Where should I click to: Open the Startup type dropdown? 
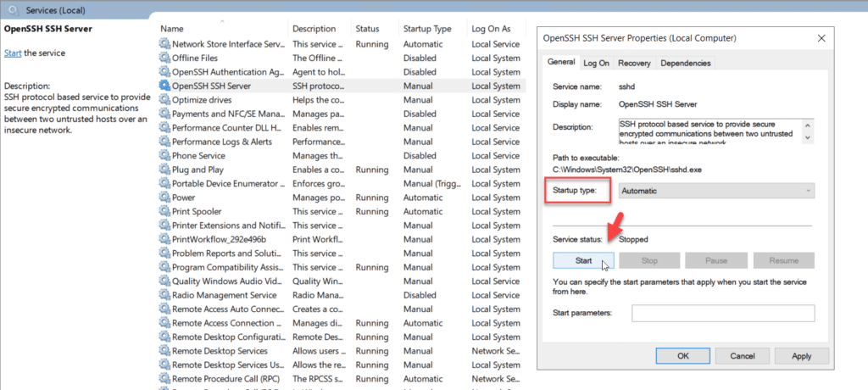(717, 191)
